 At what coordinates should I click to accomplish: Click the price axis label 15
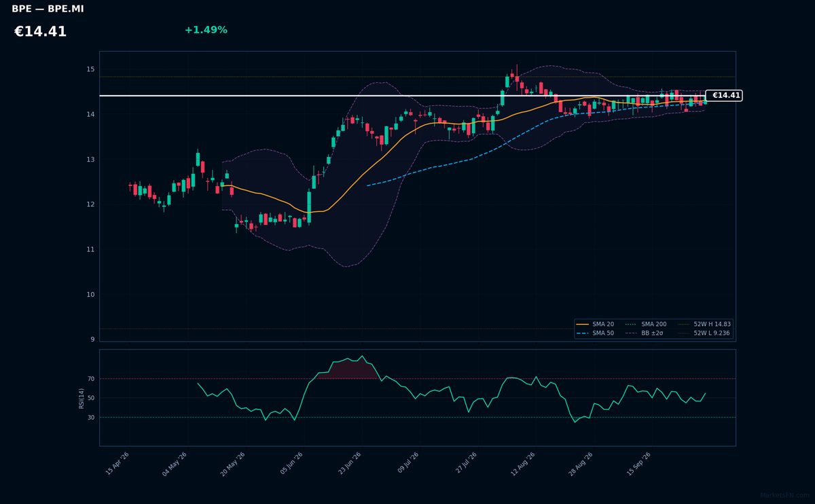coord(91,70)
